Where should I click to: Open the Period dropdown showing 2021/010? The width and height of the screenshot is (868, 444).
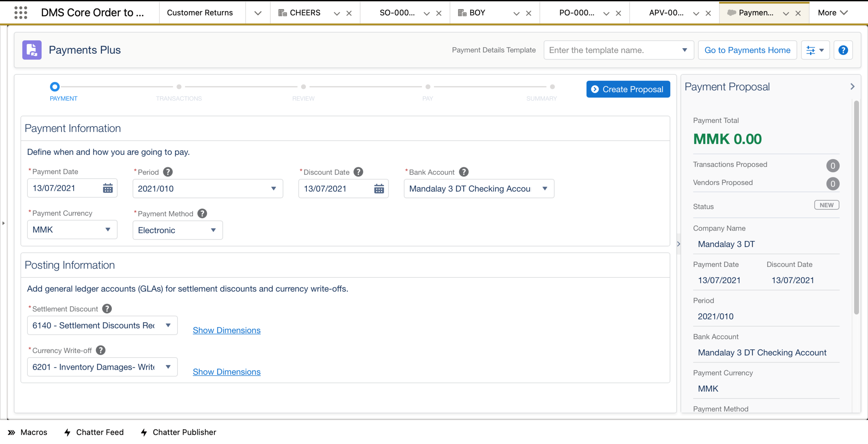(207, 189)
